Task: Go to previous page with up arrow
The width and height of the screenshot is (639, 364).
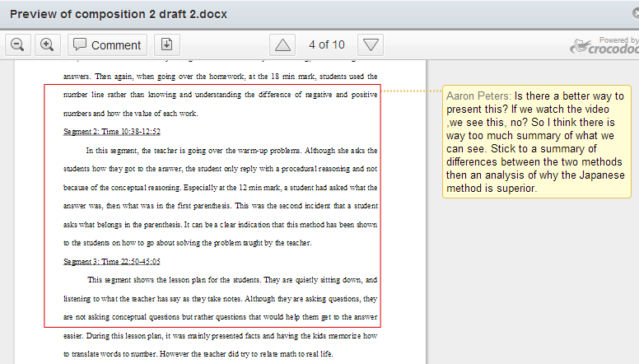Action: pos(282,44)
